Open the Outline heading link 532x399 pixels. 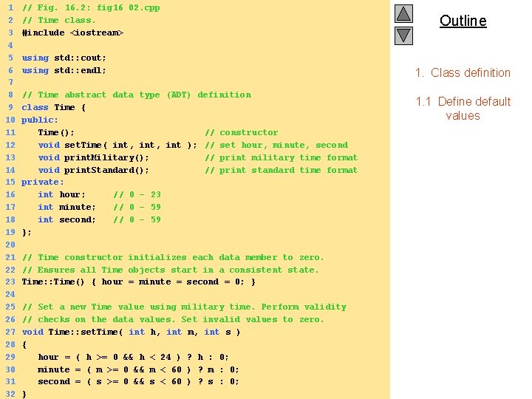[x=463, y=21]
